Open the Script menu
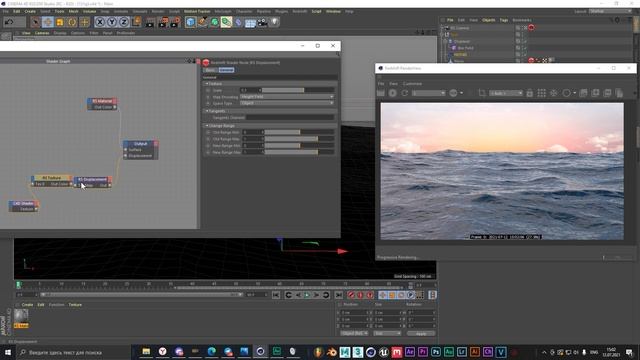 point(316,11)
